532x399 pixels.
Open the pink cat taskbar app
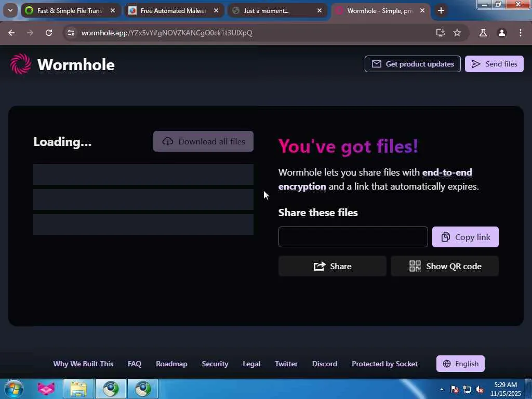click(x=46, y=389)
